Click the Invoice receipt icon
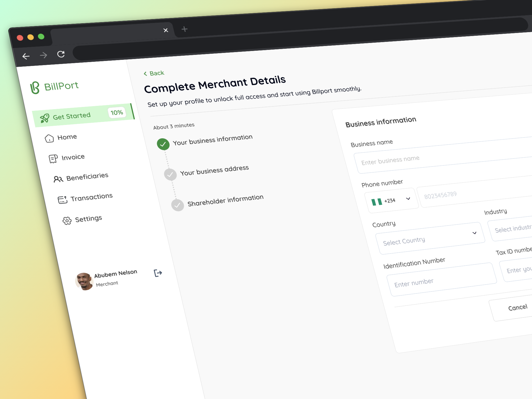532x399 pixels. (x=53, y=159)
